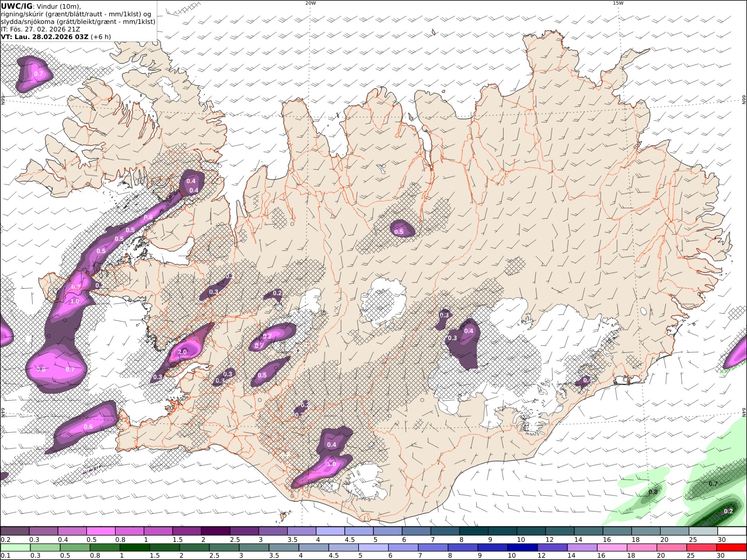Click the '0.1' label of the lower legend row
Image resolution: width=747 pixels, height=560 pixels.
pyautogui.click(x=5, y=556)
